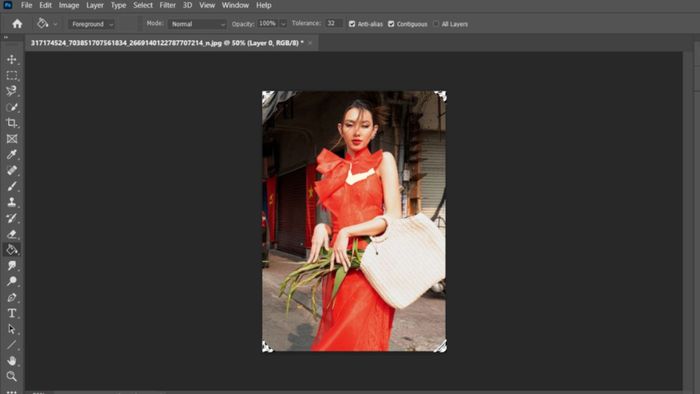Open the Window menu
Viewport: 700px width, 394px height.
tap(235, 5)
